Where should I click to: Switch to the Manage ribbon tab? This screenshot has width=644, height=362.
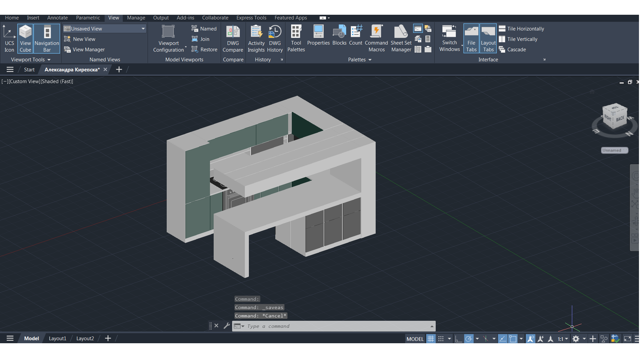tap(136, 18)
